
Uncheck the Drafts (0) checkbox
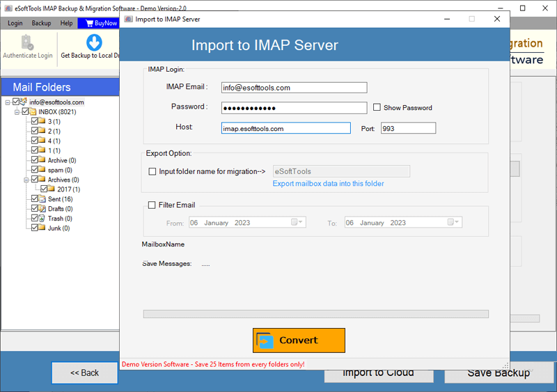point(34,208)
